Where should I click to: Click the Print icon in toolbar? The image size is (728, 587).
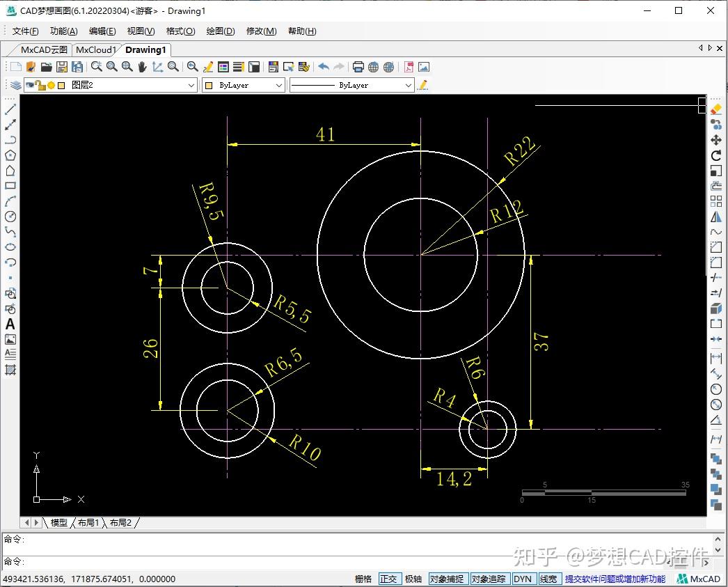pyautogui.click(x=358, y=67)
